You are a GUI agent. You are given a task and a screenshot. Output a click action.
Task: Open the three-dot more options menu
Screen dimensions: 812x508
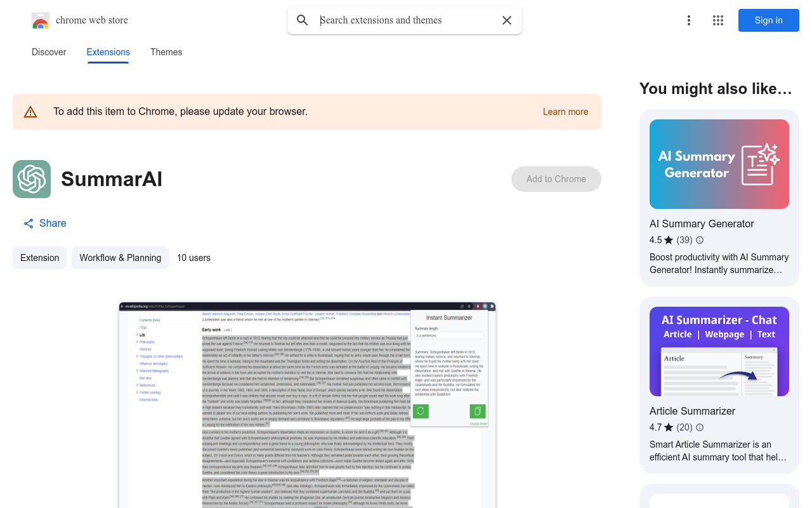(689, 20)
